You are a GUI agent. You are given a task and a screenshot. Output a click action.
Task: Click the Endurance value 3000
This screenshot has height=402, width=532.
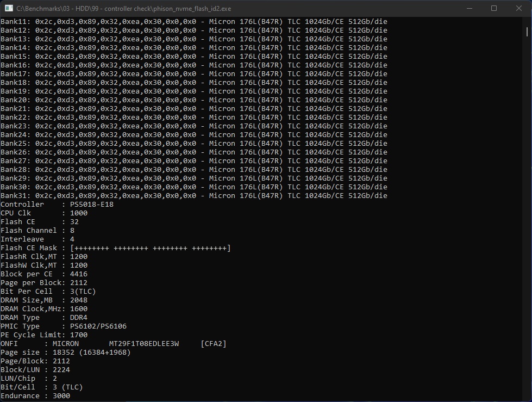(61, 396)
